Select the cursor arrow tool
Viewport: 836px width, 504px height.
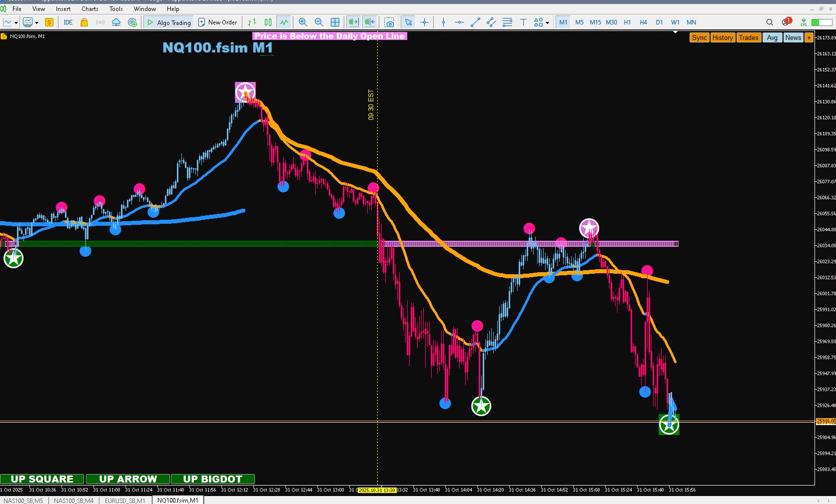point(408,22)
